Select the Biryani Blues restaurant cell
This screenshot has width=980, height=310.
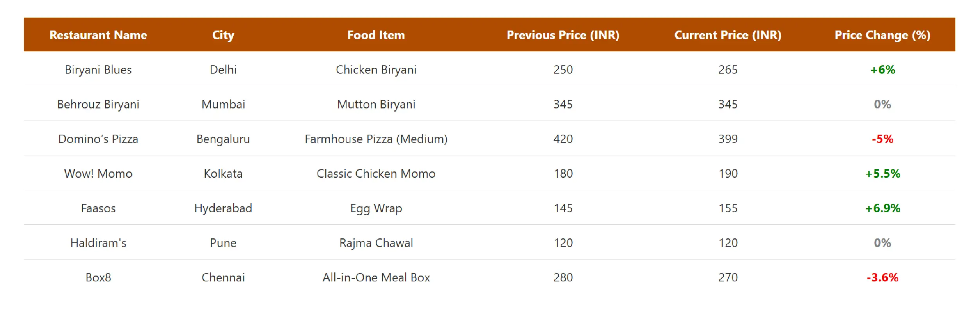(98, 70)
